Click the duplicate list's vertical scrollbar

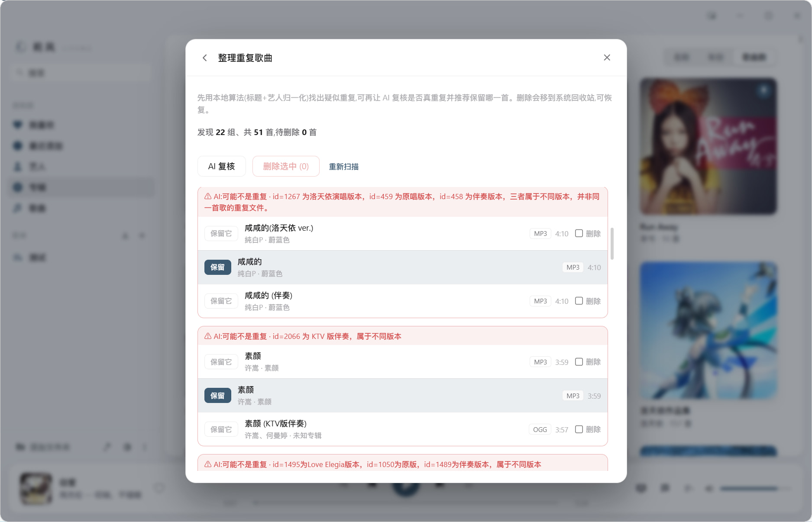612,244
